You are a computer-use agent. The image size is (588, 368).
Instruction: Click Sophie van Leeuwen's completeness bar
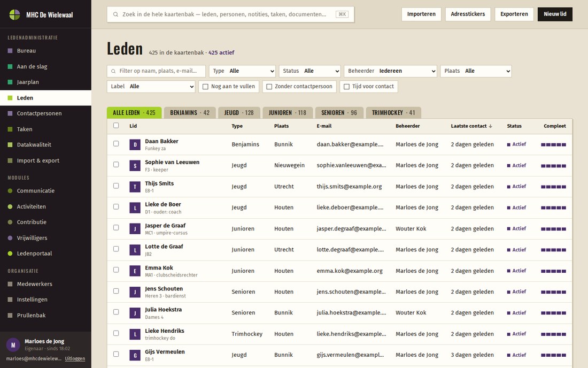pos(553,166)
